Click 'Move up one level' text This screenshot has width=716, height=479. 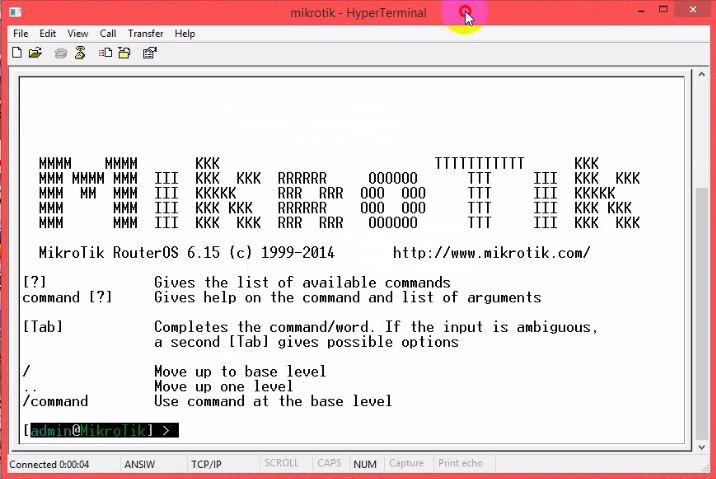223,386
